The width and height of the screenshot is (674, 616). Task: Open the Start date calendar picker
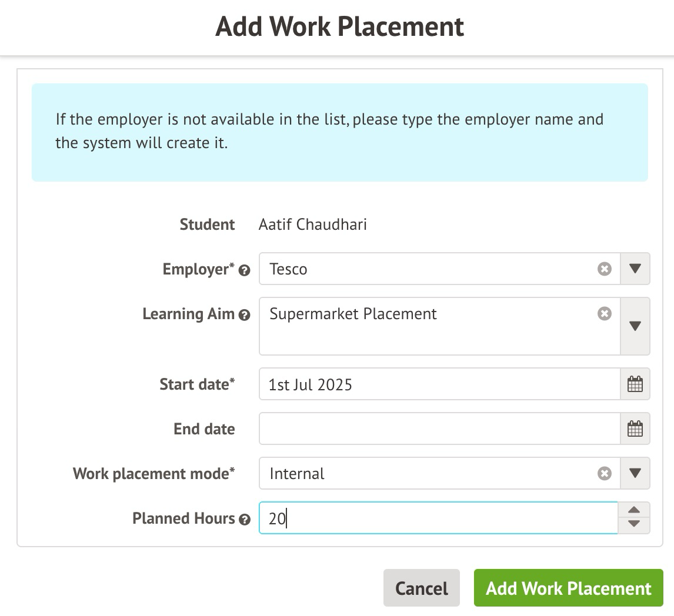point(635,384)
